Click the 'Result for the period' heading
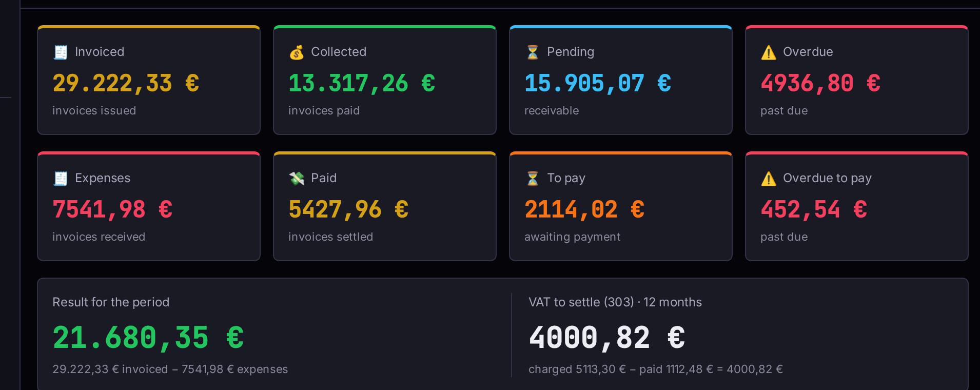The width and height of the screenshot is (980, 390). pos(111,302)
